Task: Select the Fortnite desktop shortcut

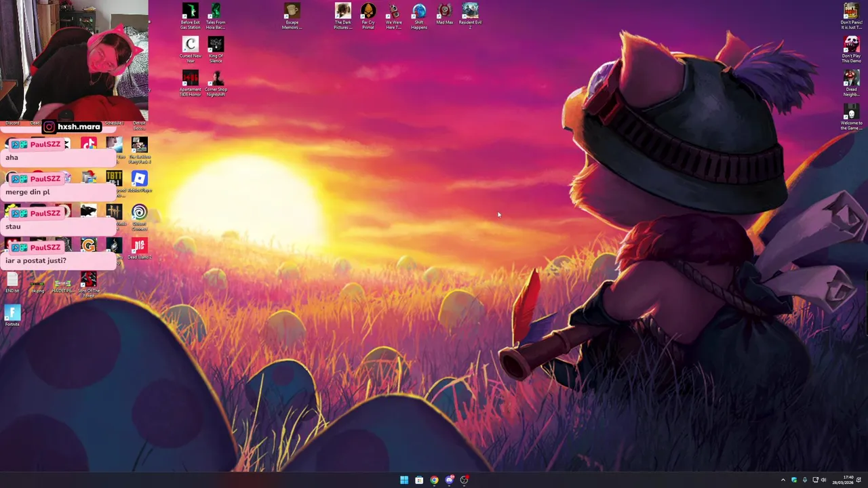Action: click(12, 316)
